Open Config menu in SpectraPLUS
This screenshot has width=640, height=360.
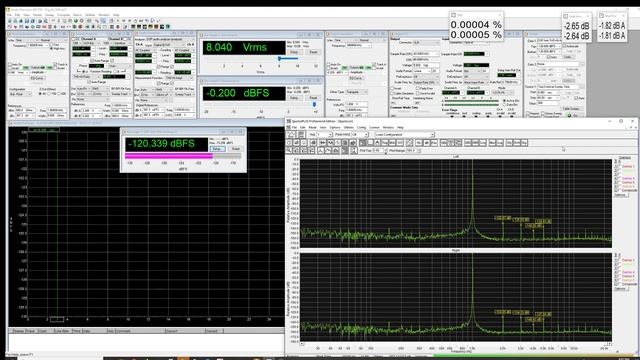[361, 128]
